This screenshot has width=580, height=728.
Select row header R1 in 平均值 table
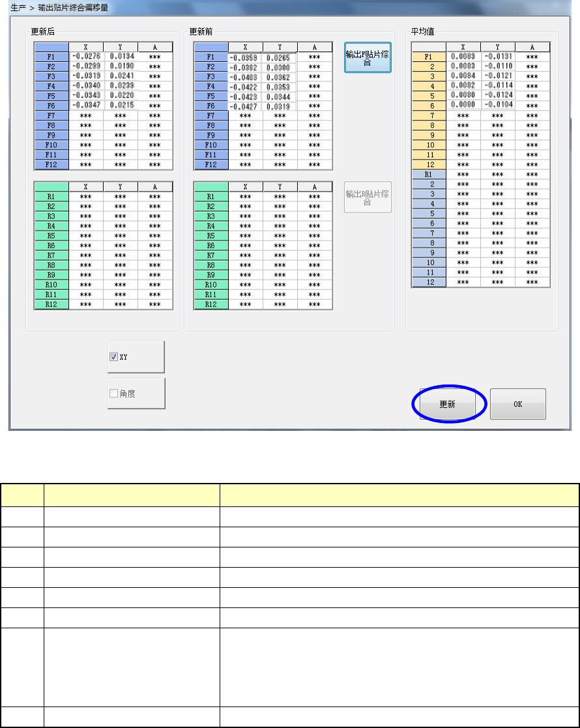coord(429,175)
